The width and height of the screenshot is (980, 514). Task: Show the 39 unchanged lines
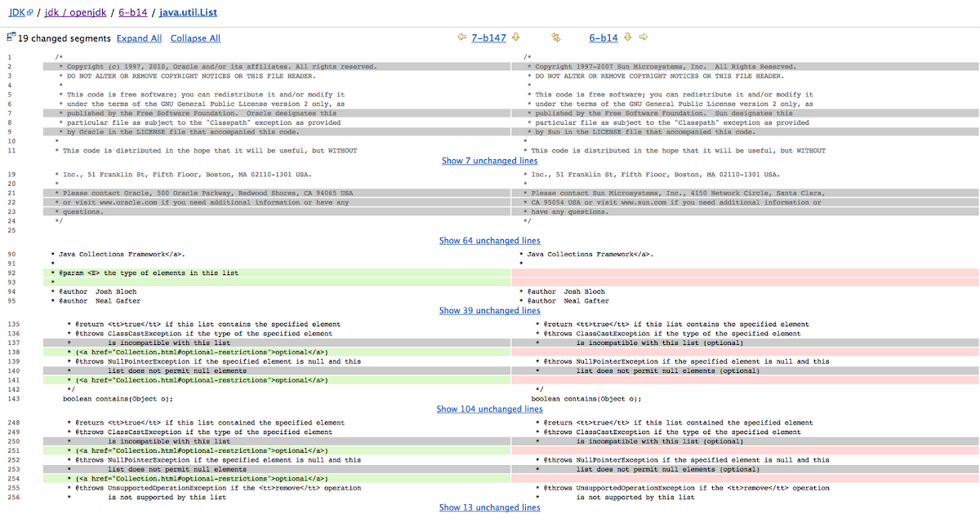click(489, 310)
